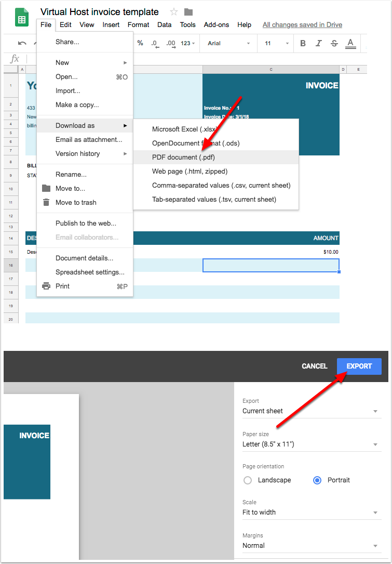Open the File menu
The height and width of the screenshot is (564, 392).
(46, 25)
